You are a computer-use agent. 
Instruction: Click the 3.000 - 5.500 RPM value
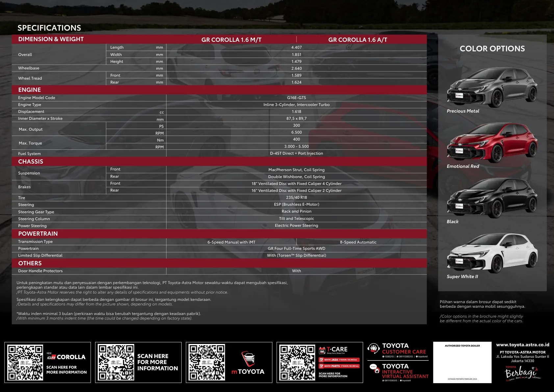[x=296, y=146]
